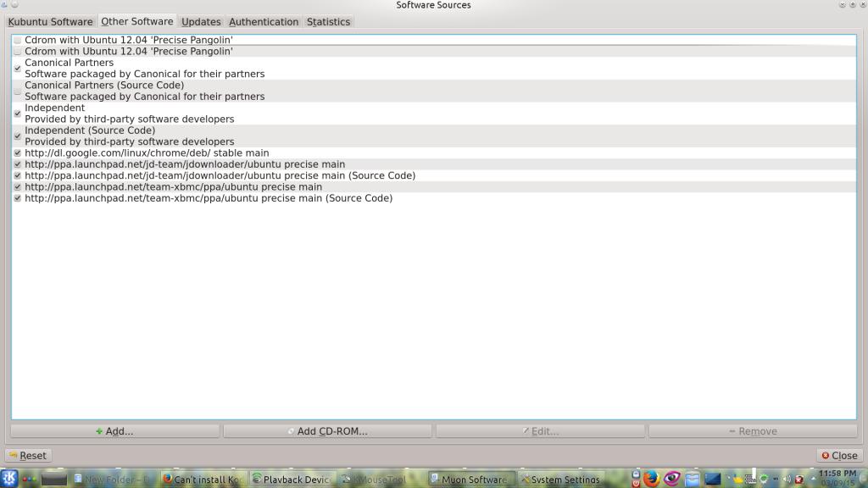This screenshot has height=488, width=868.
Task: Uncheck the Canonical Partners source
Action: tap(18, 69)
